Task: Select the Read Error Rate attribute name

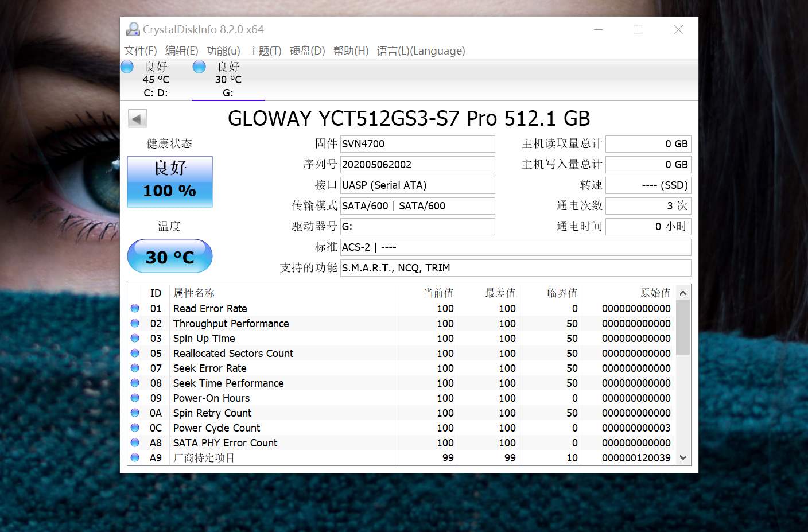Action: coord(210,308)
